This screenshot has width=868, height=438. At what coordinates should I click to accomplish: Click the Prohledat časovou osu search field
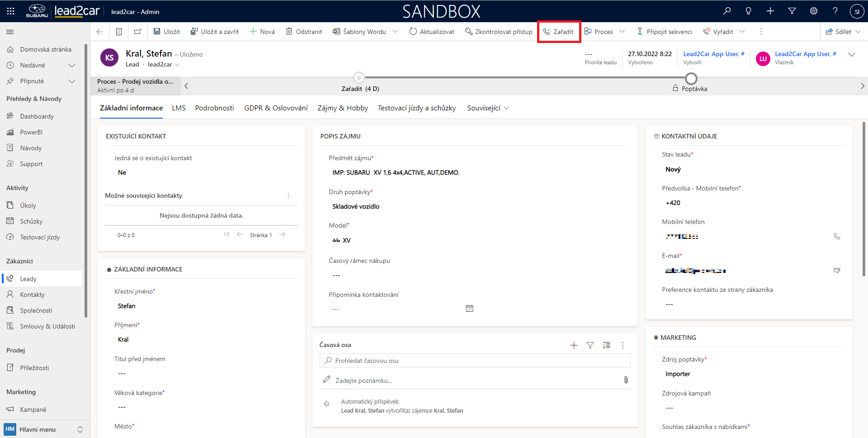coord(475,361)
